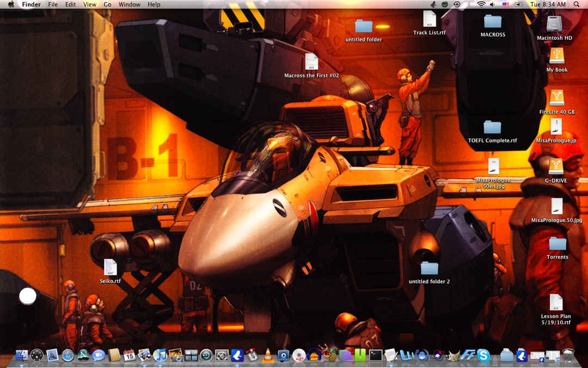Launch Vuze blue frog icon in Dock

(237, 355)
